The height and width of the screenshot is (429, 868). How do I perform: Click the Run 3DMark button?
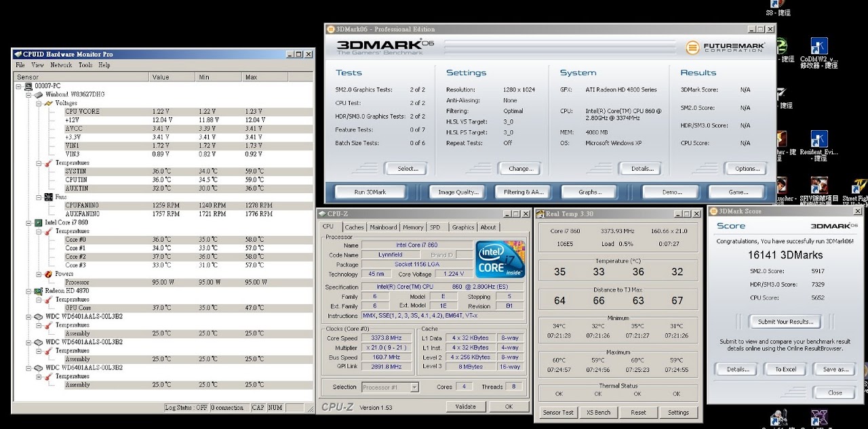tap(370, 192)
